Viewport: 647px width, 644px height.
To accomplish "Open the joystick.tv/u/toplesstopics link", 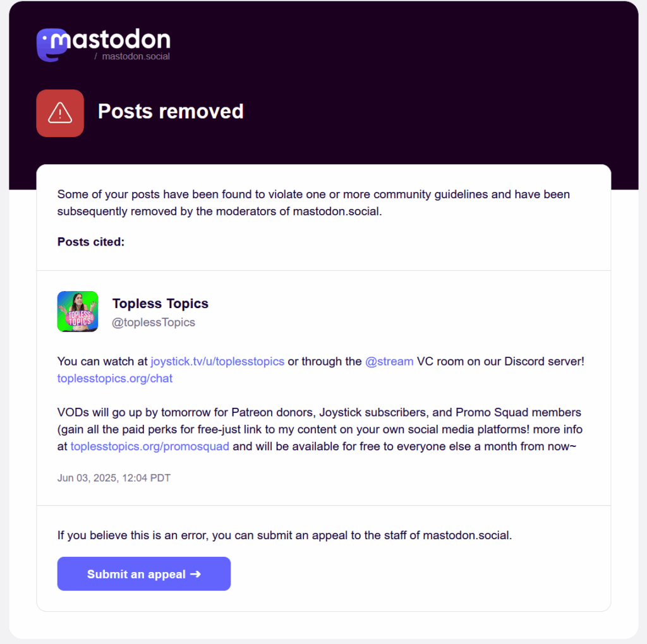I will tap(217, 361).
